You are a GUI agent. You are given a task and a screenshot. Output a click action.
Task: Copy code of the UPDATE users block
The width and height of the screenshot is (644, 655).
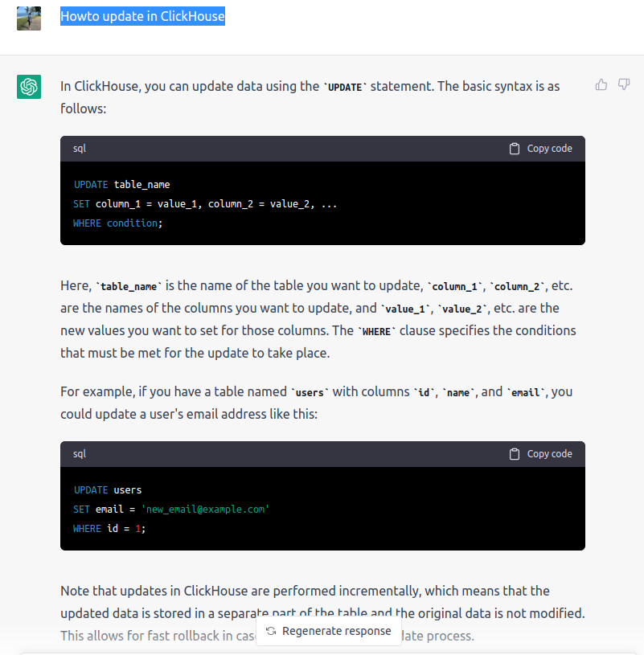click(541, 454)
